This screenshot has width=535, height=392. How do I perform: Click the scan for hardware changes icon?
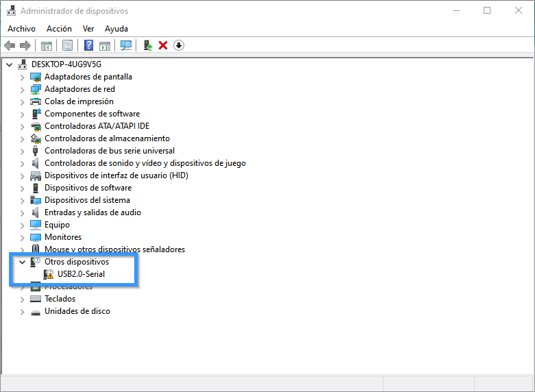click(126, 45)
